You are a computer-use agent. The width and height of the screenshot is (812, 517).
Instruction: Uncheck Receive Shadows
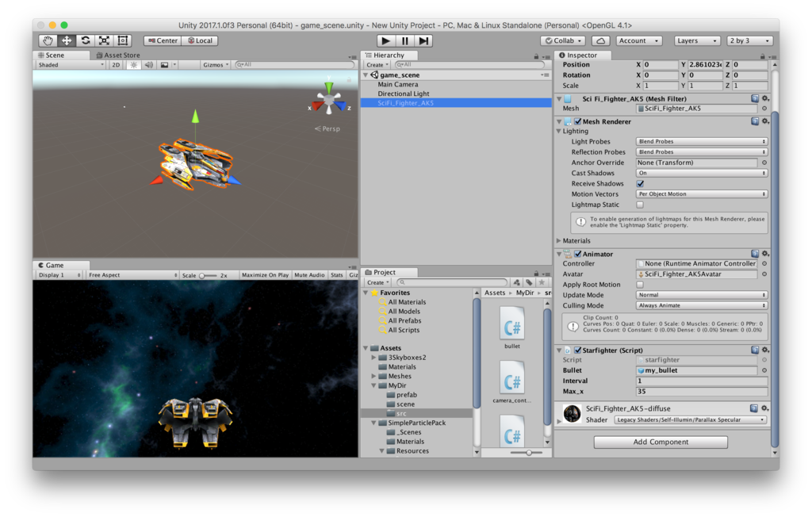(x=640, y=183)
